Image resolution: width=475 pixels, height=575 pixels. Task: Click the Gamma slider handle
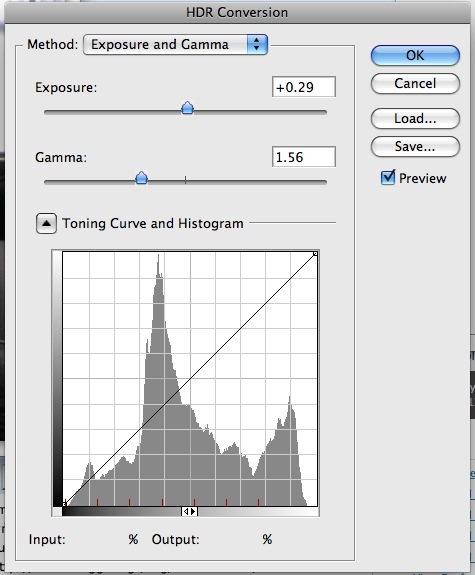point(142,178)
